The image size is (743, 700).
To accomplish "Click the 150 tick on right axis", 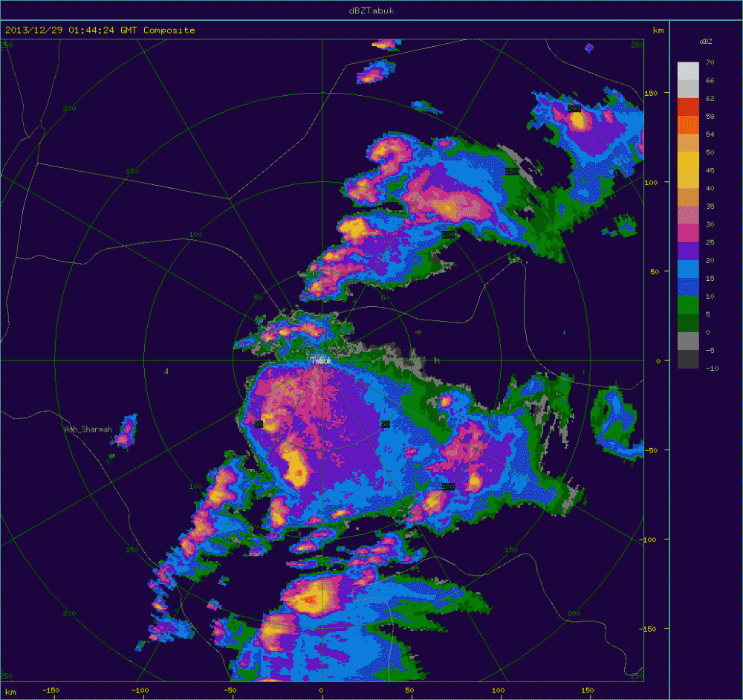I will coord(652,93).
